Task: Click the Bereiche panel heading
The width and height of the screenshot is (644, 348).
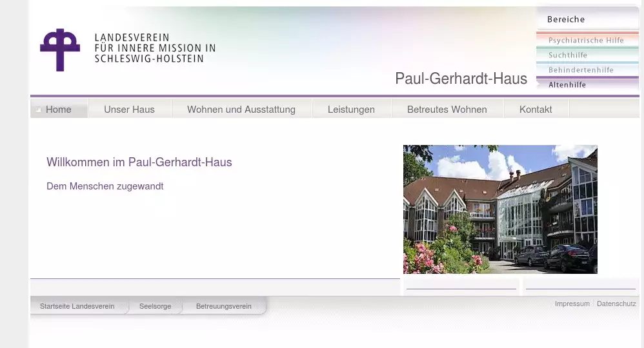Action: pos(566,19)
